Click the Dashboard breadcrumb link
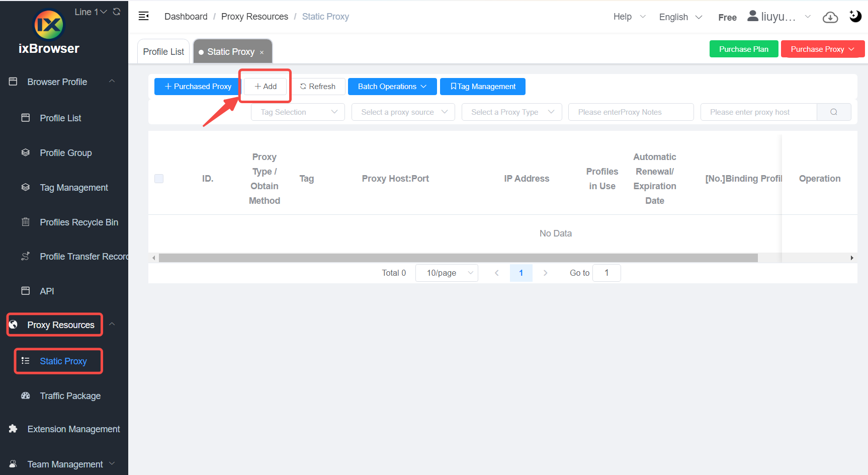 pos(186,17)
